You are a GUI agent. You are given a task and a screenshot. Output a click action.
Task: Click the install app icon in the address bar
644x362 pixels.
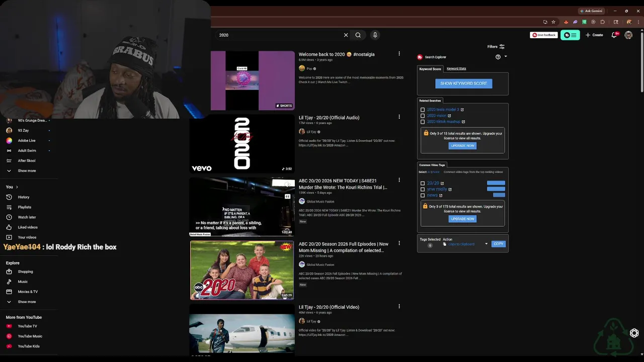pos(545,22)
